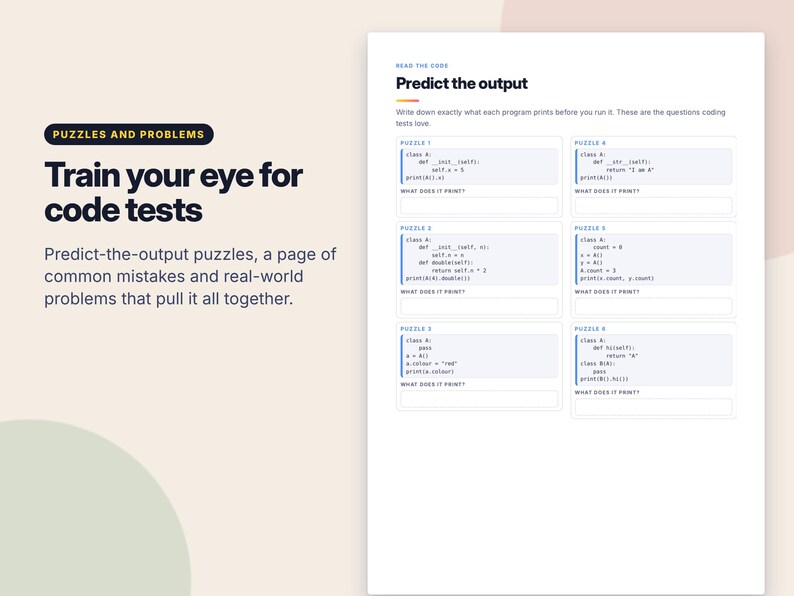Click the 'PUZZLE 3' label
Screen dimensions: 794x596
click(x=416, y=329)
